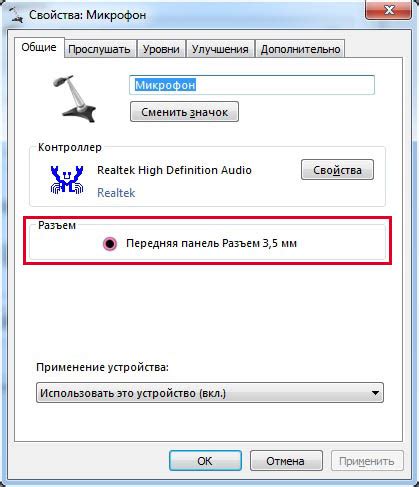This screenshot has width=419, height=487.
Task: Go to the Уровни tab
Action: (x=161, y=49)
